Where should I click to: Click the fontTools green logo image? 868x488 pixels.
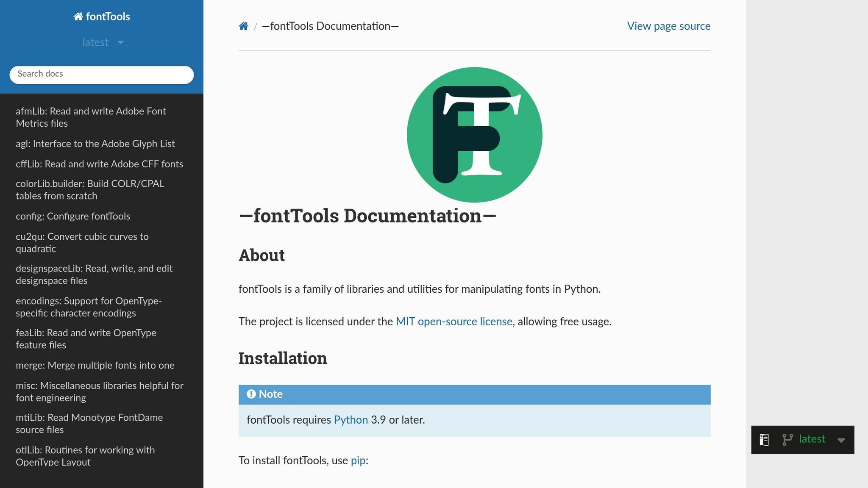pos(475,134)
